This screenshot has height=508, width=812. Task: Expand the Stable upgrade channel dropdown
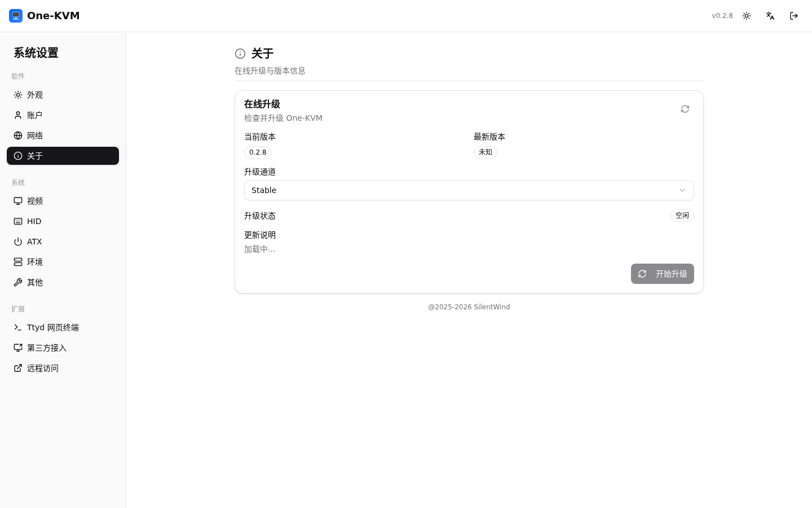point(469,190)
